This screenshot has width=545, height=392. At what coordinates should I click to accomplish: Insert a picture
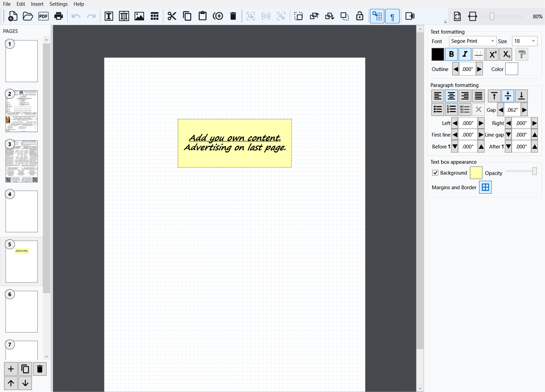[139, 16]
